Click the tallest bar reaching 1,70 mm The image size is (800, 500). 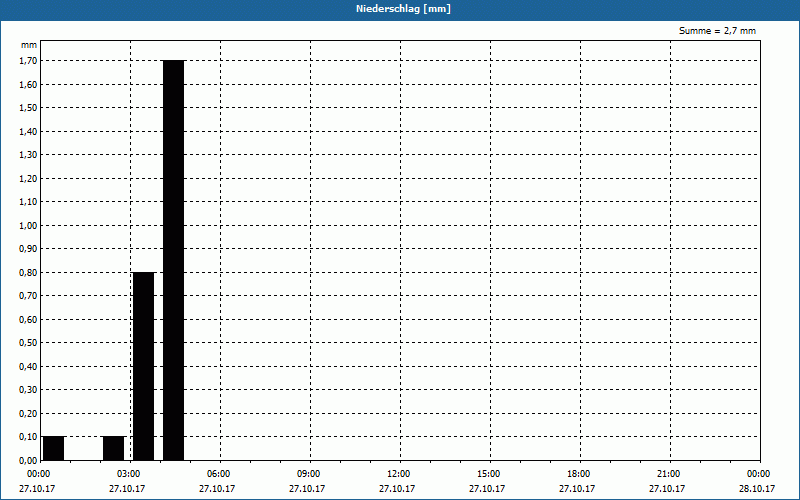[173, 260]
